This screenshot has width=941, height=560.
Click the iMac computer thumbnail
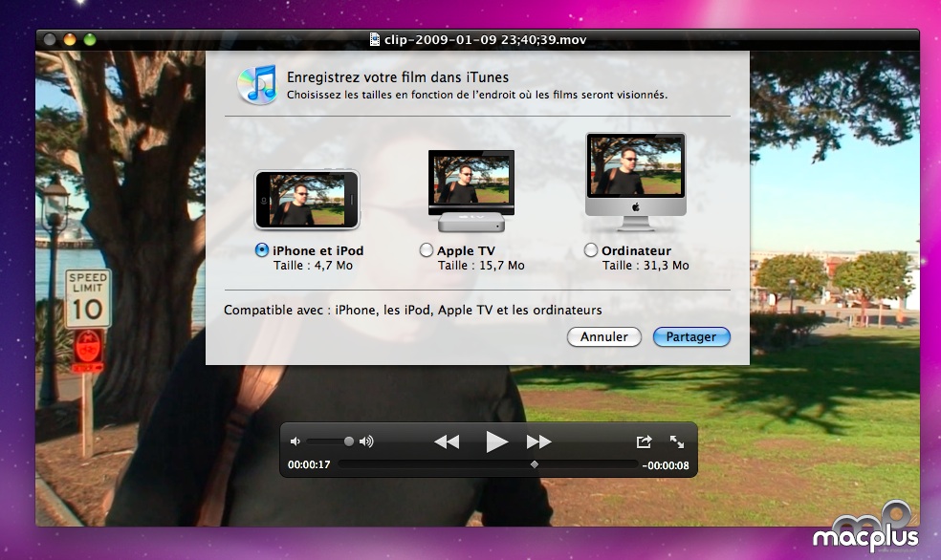pos(636,182)
